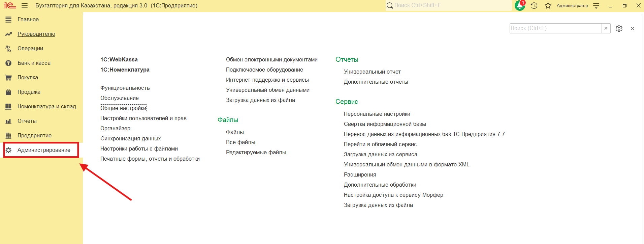This screenshot has width=644, height=244.
Task: Click the Главное section icon
Action: click(8, 20)
